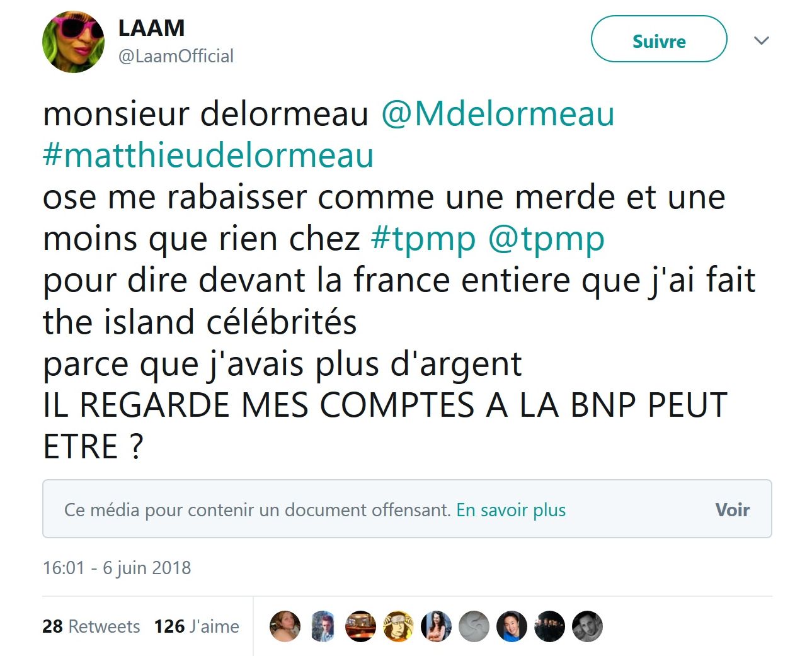812x656 pixels.
Task: Open the fourth liker avatar with glasses
Action: [398, 626]
